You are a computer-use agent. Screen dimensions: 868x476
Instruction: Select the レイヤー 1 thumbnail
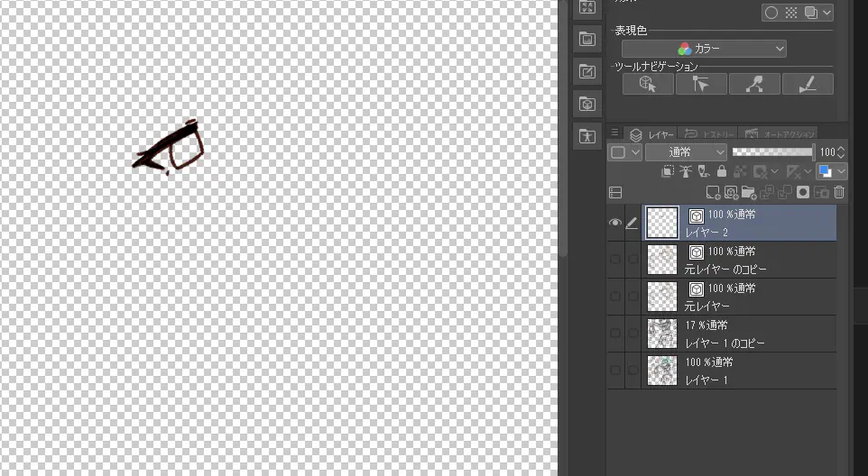[662, 371]
